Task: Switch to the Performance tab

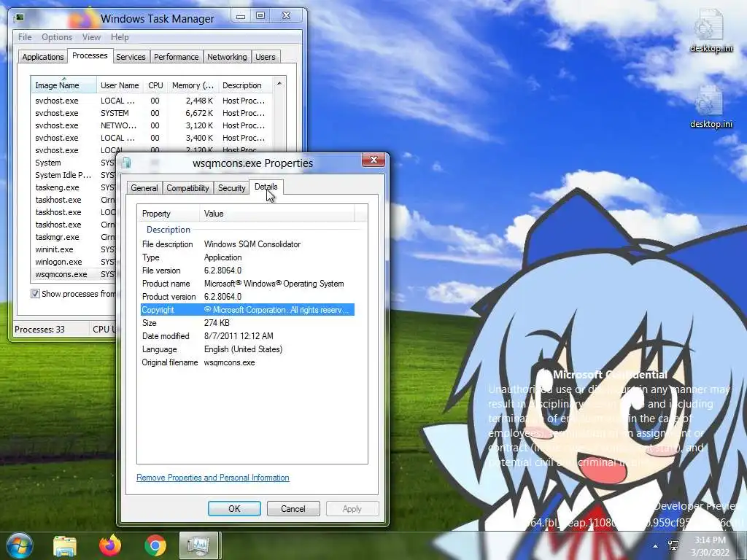Action: tap(177, 57)
